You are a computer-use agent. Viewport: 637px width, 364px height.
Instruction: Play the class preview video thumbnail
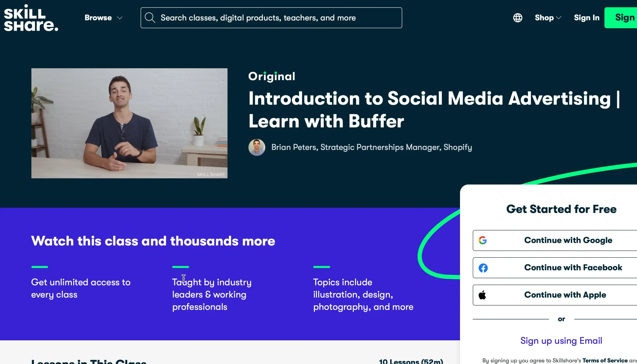[129, 123]
